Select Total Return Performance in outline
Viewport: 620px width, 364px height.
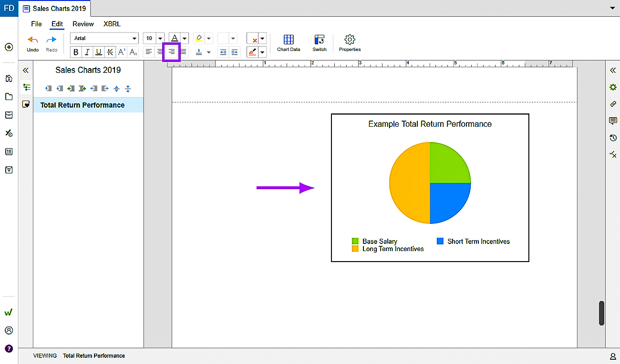tap(83, 105)
